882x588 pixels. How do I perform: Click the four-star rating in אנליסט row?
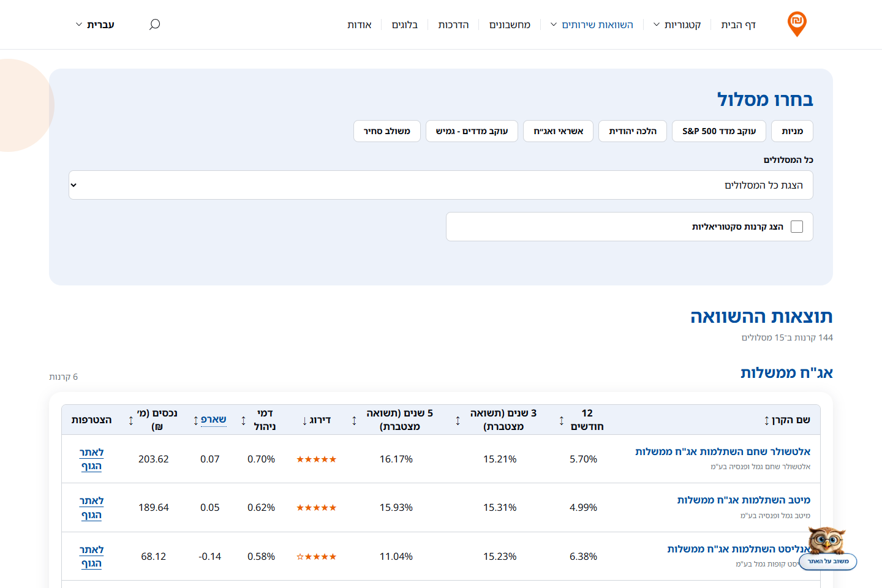click(317, 556)
